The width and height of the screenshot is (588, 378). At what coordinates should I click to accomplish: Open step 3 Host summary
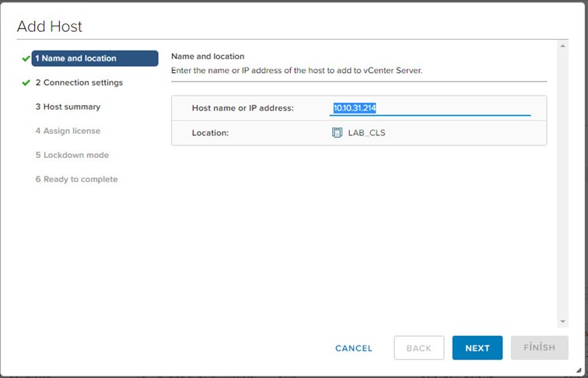point(68,107)
